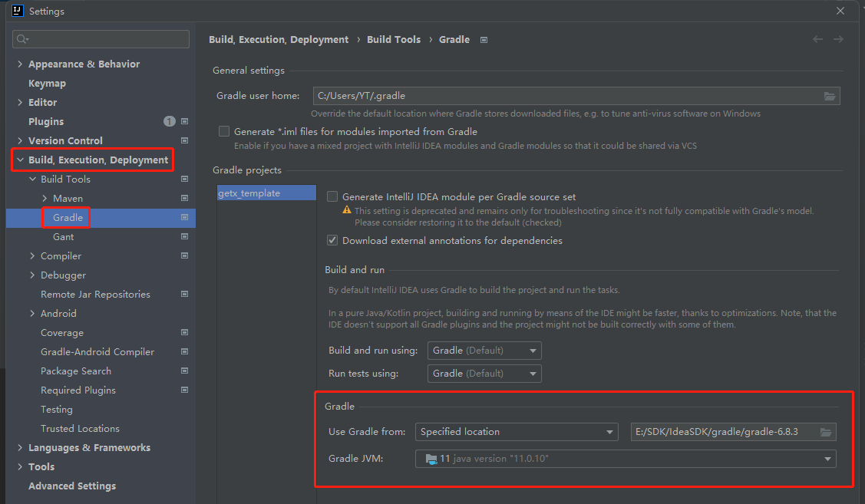The image size is (865, 504).
Task: Browse folder for Gradle user home
Action: point(830,96)
